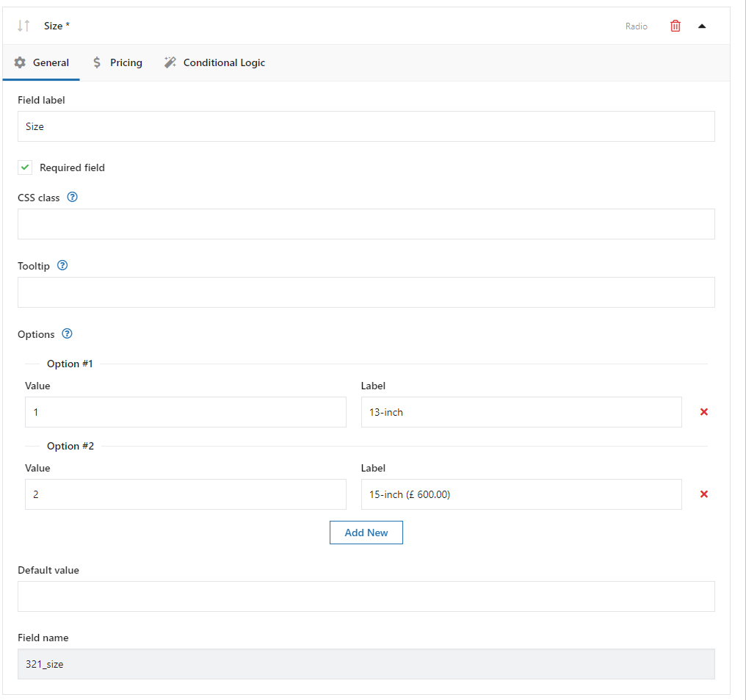This screenshot has height=700, width=746.
Task: Click the magic wand Conditional Logic icon
Action: point(170,62)
